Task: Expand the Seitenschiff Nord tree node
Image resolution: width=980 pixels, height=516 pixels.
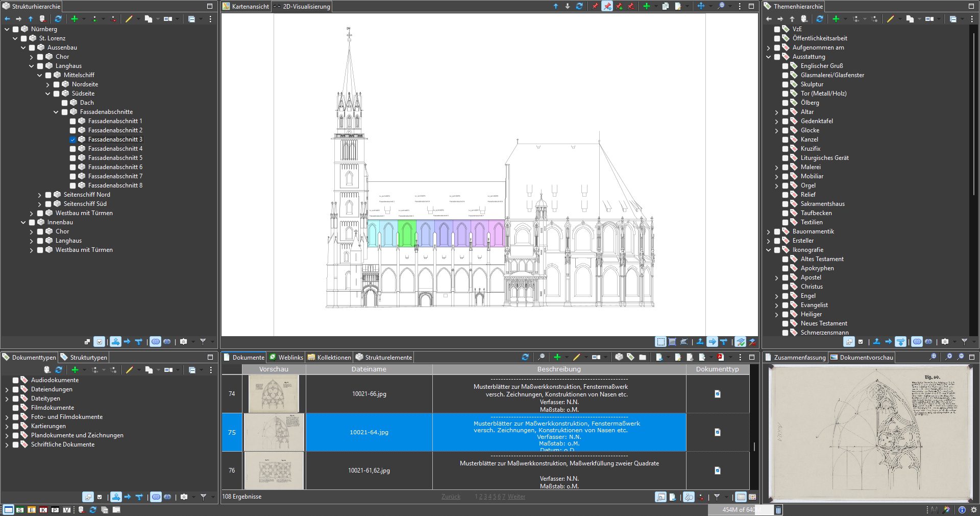Action: click(x=40, y=195)
